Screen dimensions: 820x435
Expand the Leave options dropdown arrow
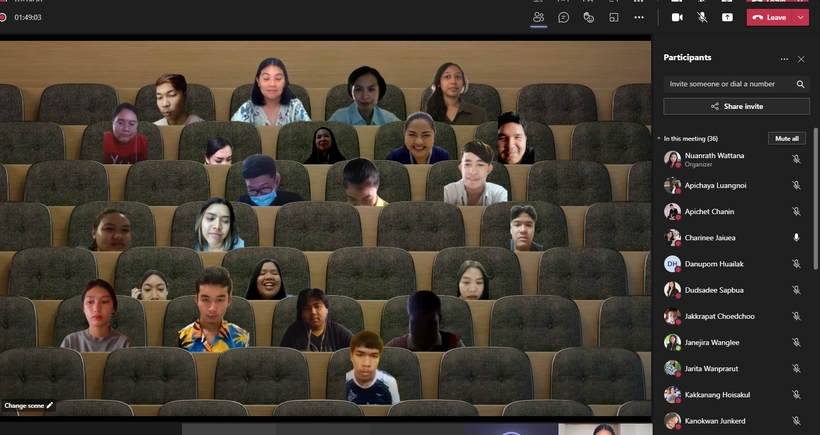pyautogui.click(x=801, y=17)
